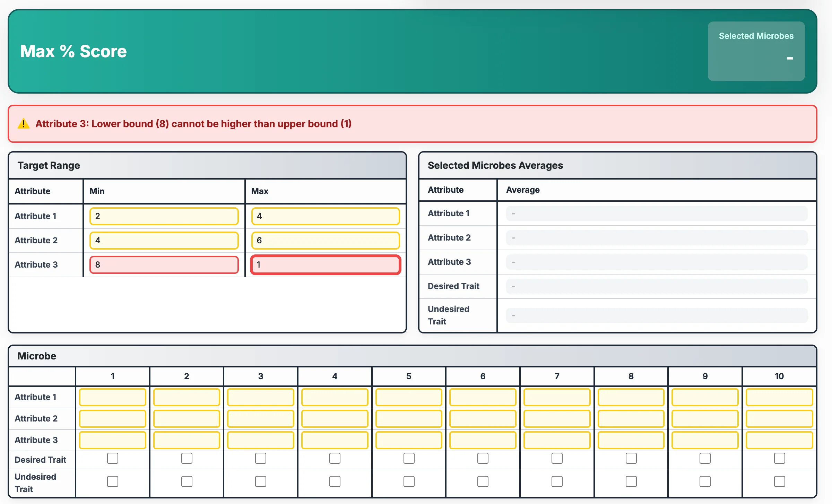Enable Undesired Trait for Microbe 3
The height and width of the screenshot is (504, 832).
tap(260, 481)
